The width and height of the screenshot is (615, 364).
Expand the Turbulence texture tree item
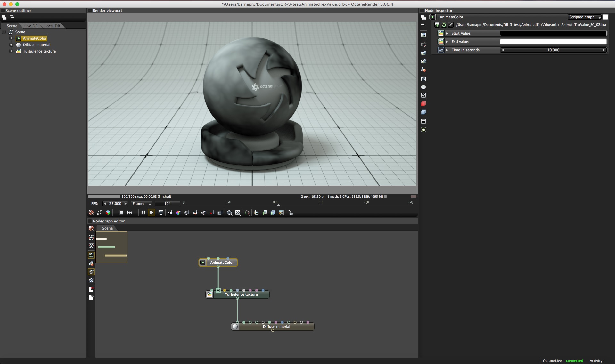11,51
